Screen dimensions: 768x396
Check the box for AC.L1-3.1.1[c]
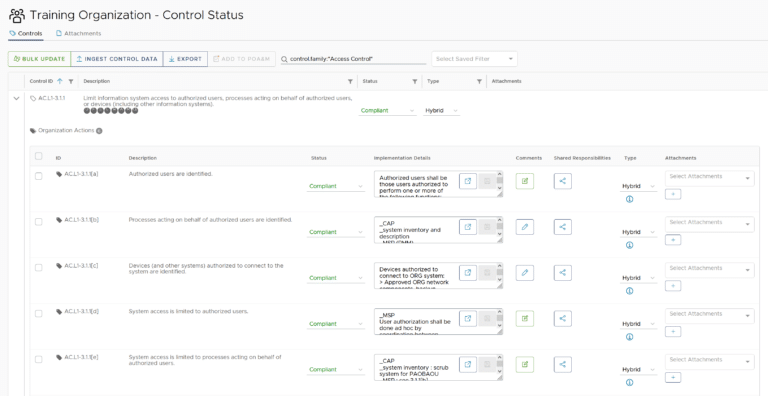39,268
